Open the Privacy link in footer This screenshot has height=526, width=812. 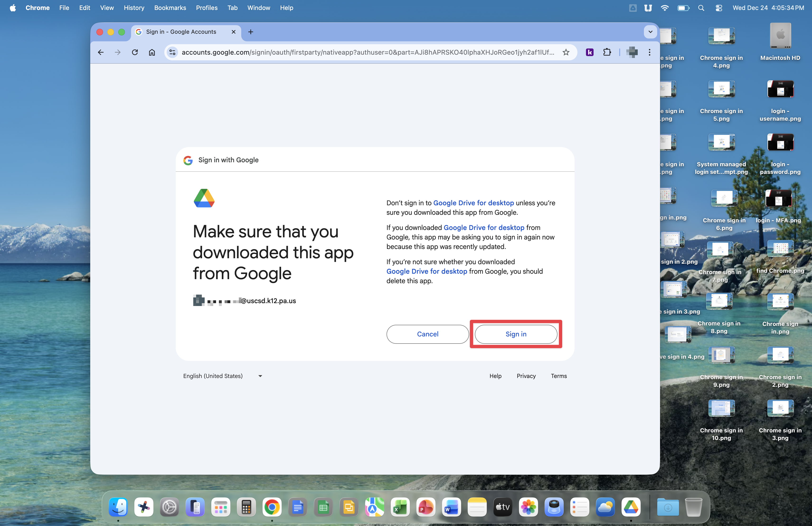[526, 376]
